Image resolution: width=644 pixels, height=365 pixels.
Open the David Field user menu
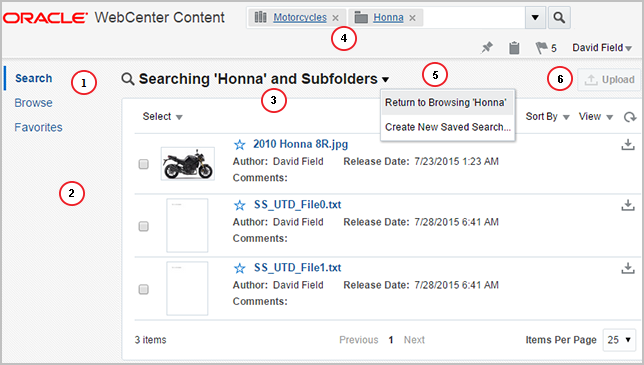pyautogui.click(x=602, y=48)
